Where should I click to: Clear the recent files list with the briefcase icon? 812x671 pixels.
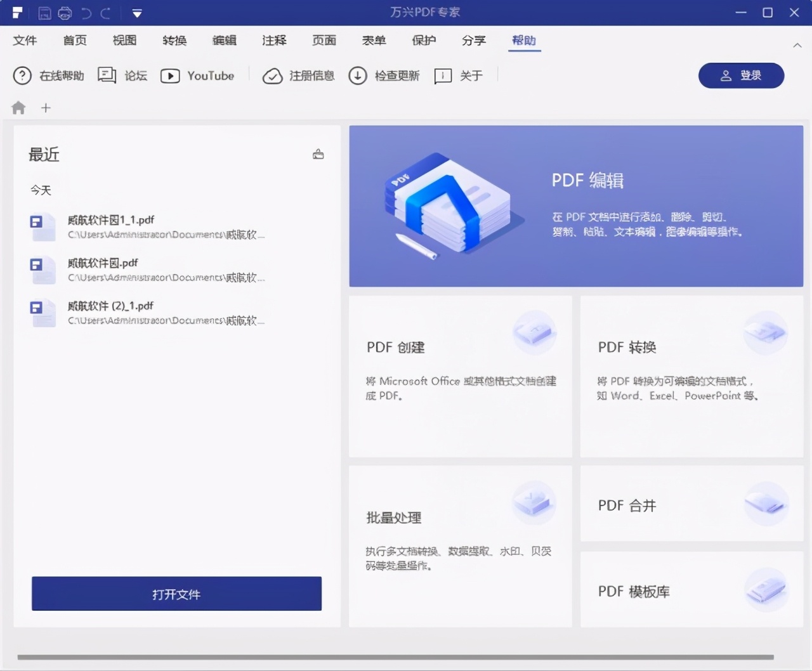click(318, 154)
